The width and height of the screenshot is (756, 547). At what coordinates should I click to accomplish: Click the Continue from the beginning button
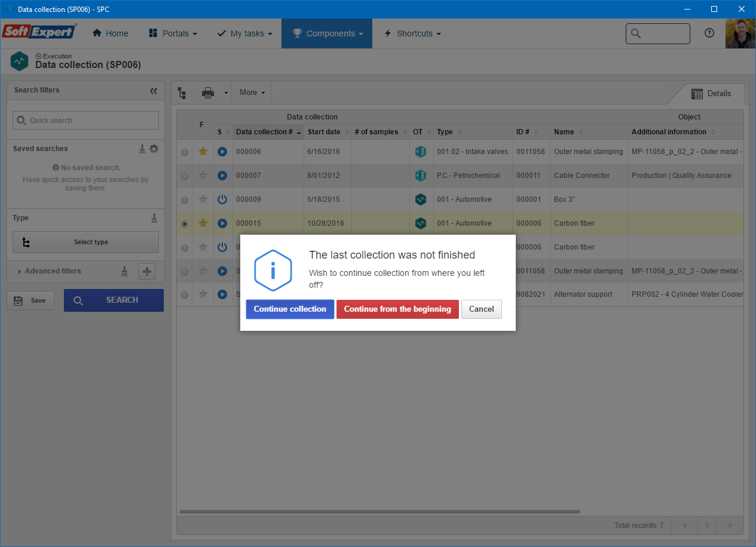[397, 309]
